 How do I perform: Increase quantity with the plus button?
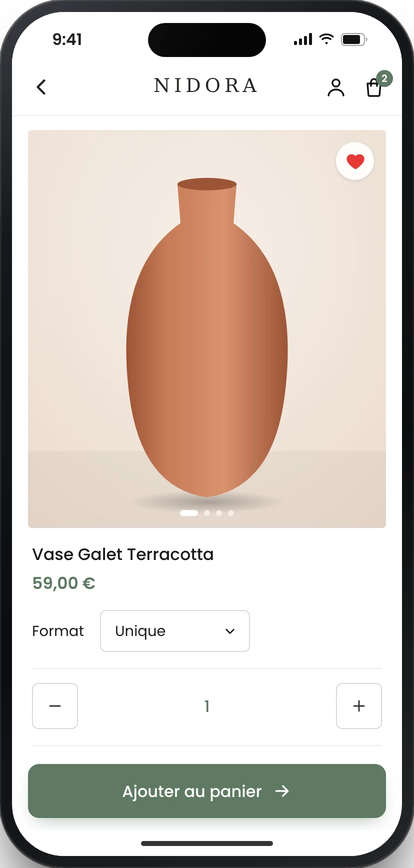click(359, 706)
